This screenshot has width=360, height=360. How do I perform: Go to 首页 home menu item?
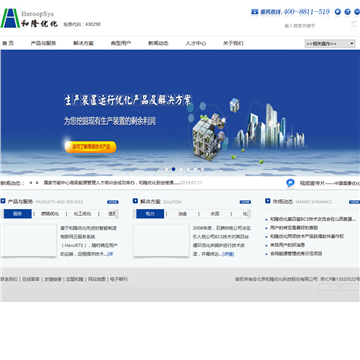[8, 43]
